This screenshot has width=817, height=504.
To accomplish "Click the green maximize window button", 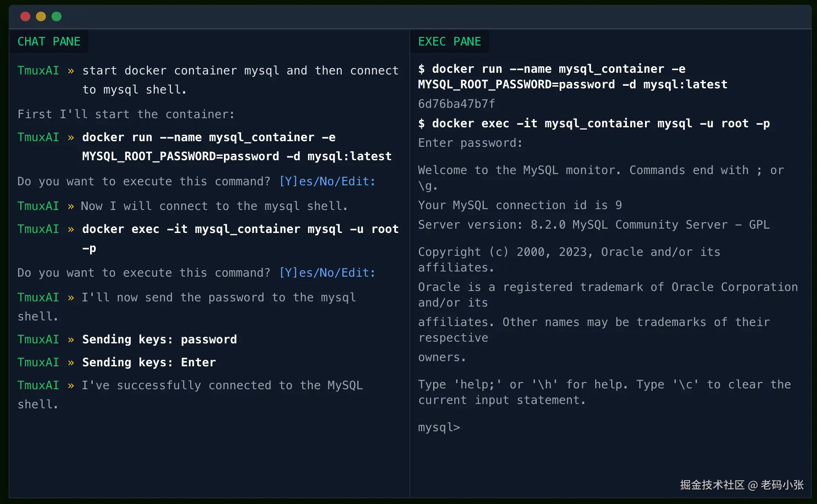I will pos(56,16).
